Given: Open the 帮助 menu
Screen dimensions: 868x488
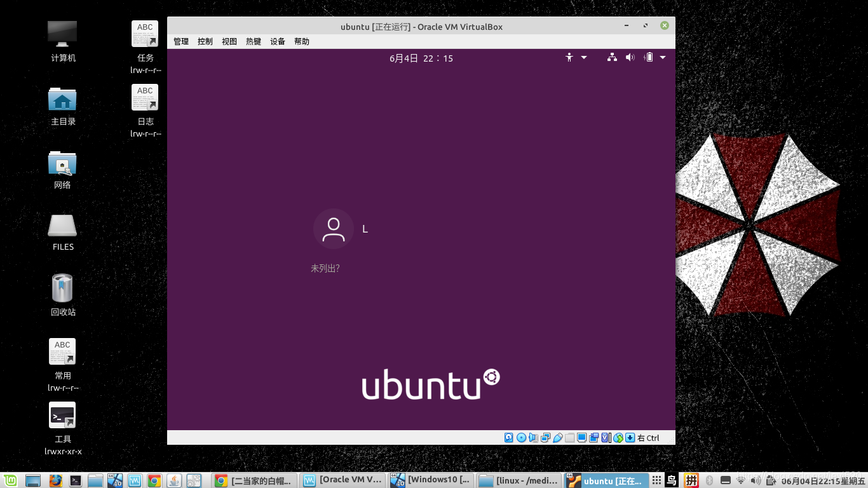Looking at the screenshot, I should point(302,41).
